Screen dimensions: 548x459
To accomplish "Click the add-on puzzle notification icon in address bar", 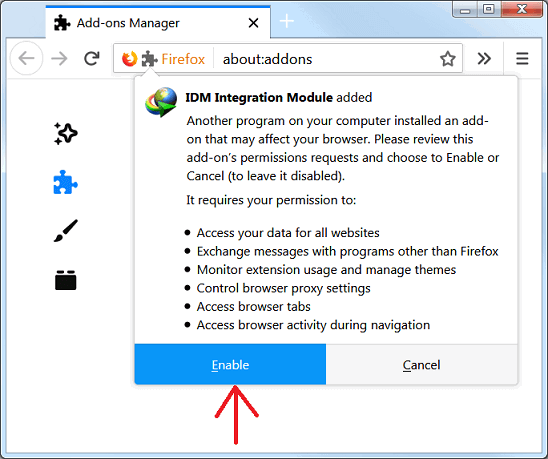I will tap(149, 58).
